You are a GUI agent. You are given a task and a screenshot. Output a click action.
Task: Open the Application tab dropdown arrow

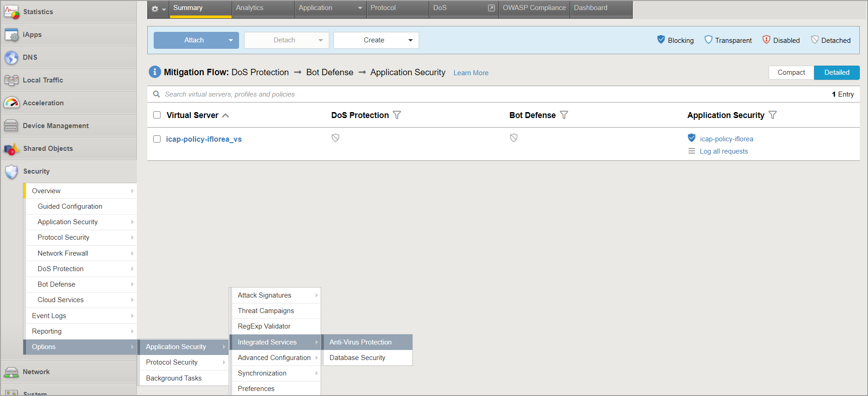coord(360,8)
